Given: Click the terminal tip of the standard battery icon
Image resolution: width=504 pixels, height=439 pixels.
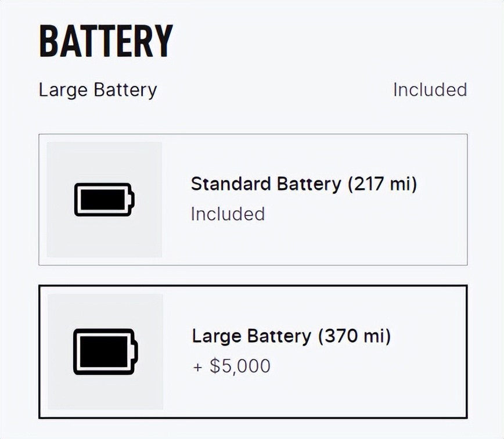Looking at the screenshot, I should pos(133,200).
